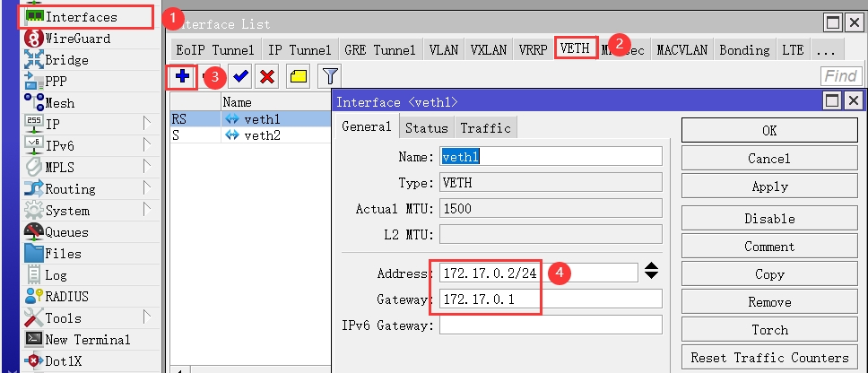Open New Terminal in the sidebar

pyautogui.click(x=87, y=340)
